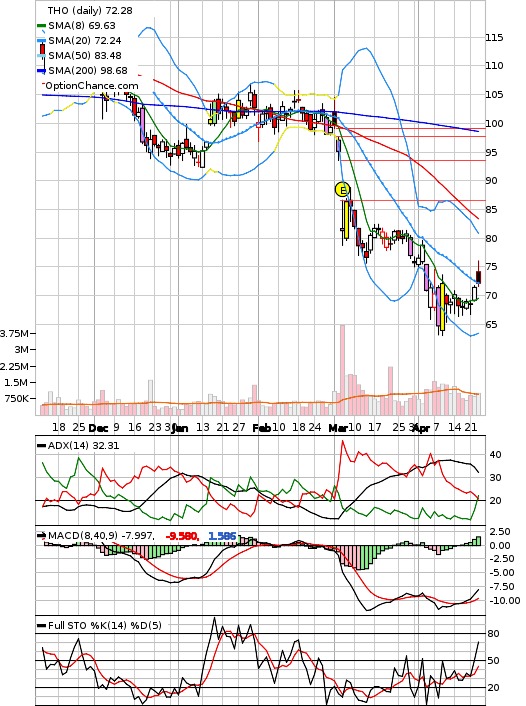Click the red MACD value -9.580
The image size is (526, 706).
[x=182, y=536]
